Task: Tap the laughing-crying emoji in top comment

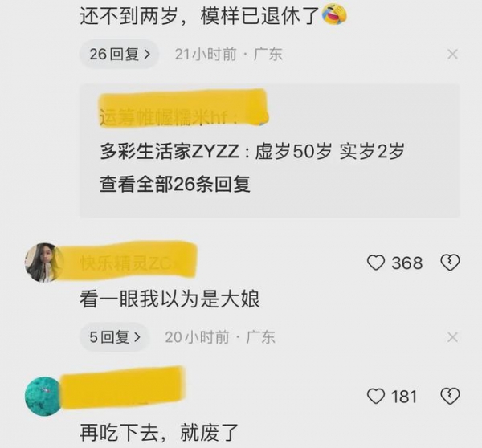Action: tap(334, 15)
